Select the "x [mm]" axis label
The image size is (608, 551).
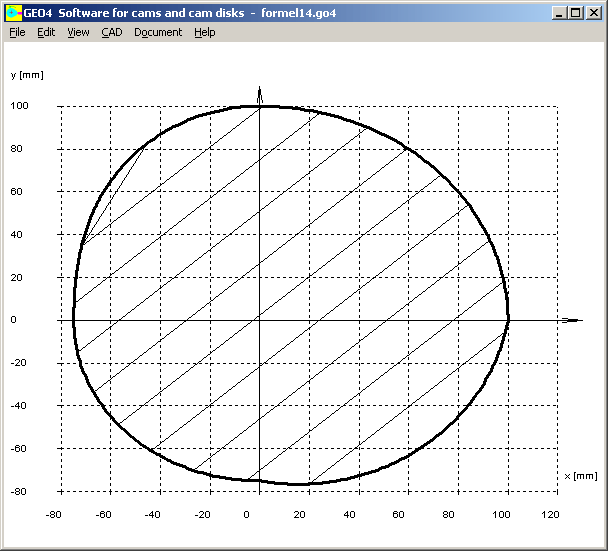(580, 476)
